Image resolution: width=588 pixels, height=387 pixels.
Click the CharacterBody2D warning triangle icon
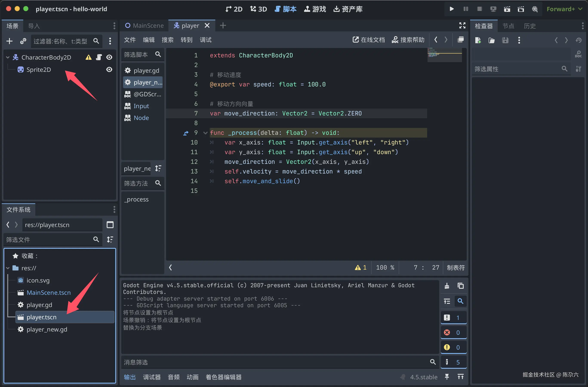88,57
